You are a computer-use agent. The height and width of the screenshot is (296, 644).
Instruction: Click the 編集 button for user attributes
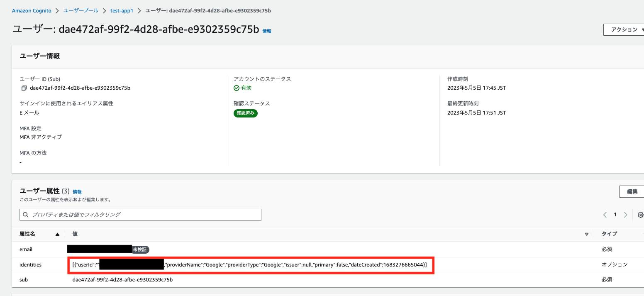coord(632,191)
